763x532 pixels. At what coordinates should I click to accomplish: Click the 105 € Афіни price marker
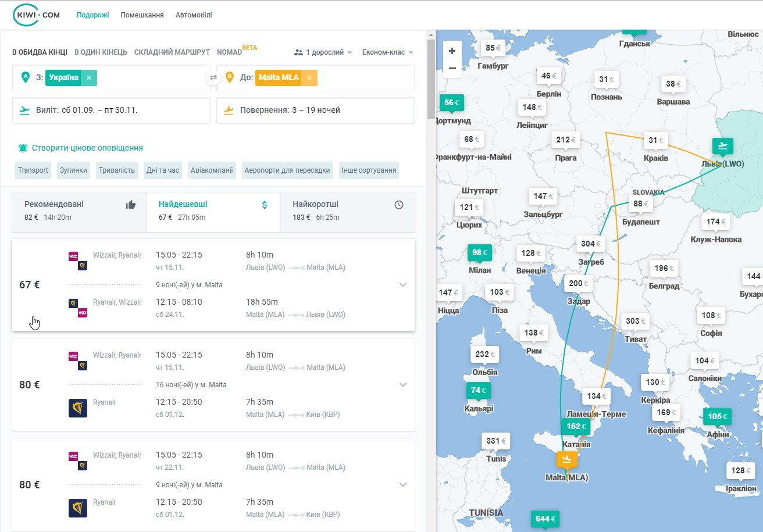point(717,417)
